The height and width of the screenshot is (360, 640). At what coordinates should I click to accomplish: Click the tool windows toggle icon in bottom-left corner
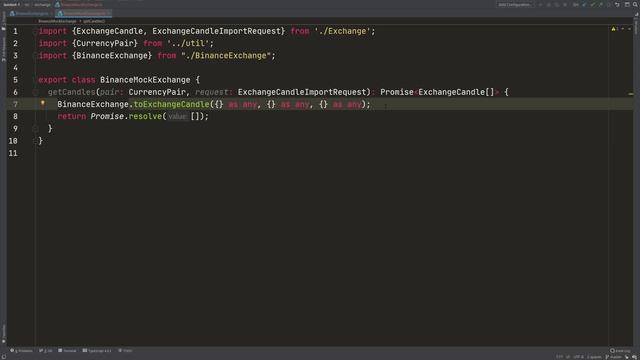coord(4,357)
